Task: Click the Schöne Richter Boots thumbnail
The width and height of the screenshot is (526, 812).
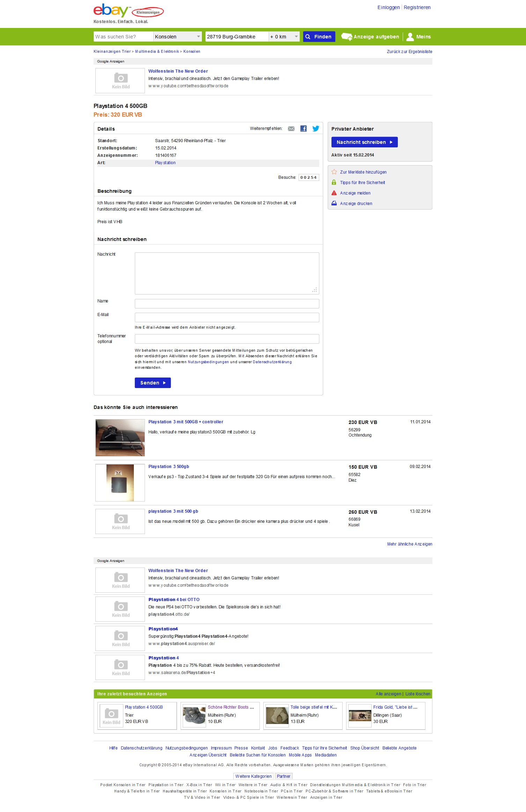Action: [195, 716]
